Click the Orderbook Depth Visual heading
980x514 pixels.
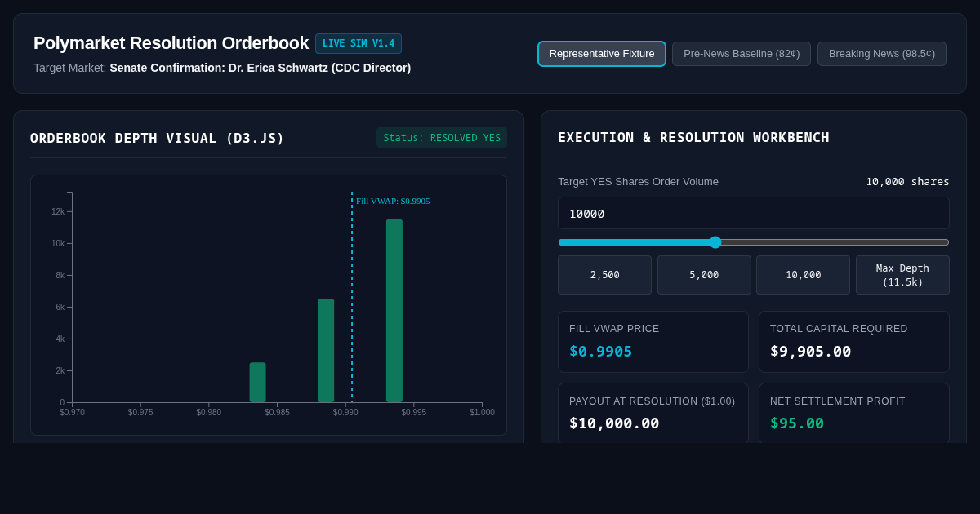157,139
